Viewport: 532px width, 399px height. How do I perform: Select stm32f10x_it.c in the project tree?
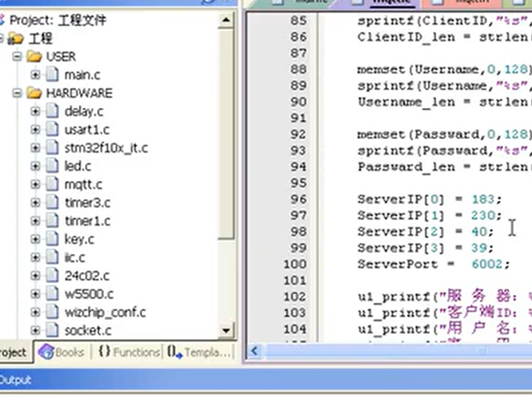(106, 148)
